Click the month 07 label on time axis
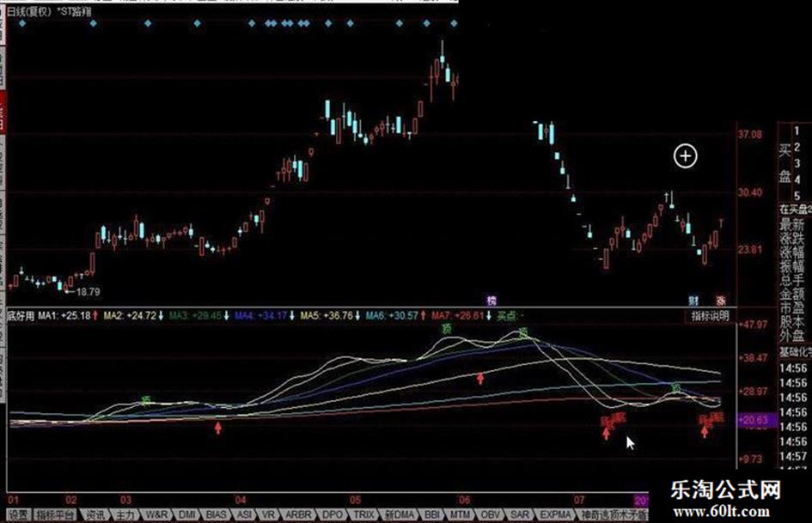Image resolution: width=812 pixels, height=523 pixels. point(579,500)
